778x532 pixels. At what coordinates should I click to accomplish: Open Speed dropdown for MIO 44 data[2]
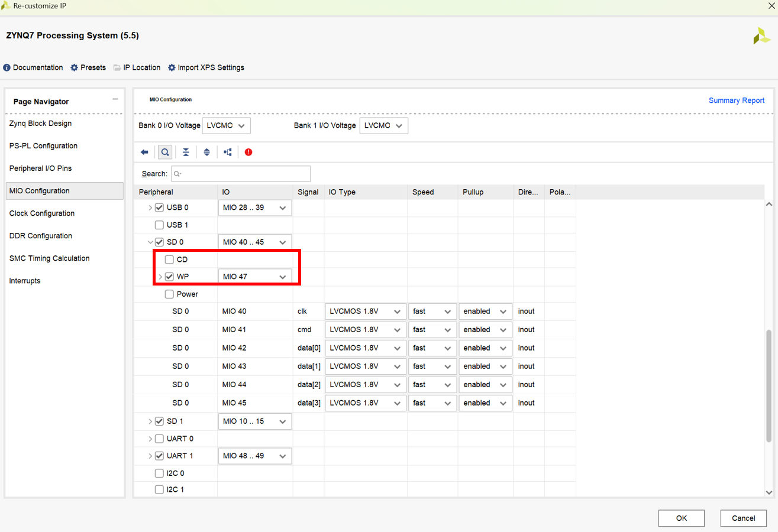click(432, 384)
